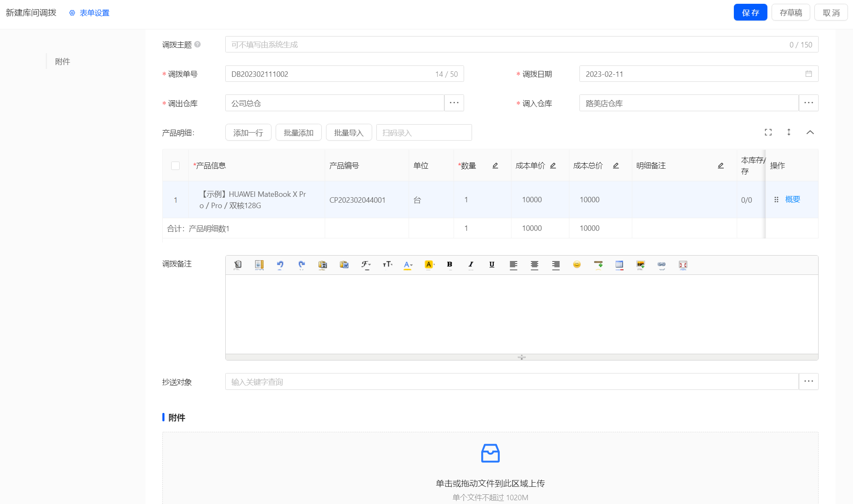Click the drag handle icon on row 1
The height and width of the screenshot is (504, 853).
(776, 200)
